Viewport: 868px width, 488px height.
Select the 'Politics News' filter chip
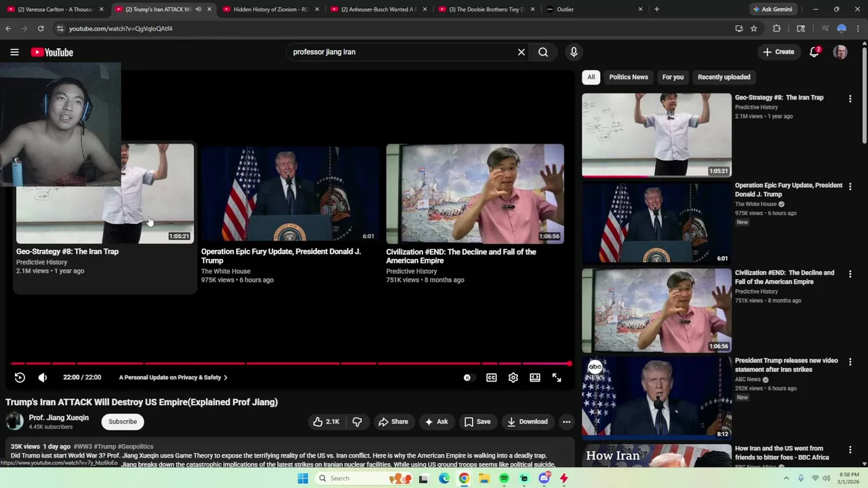click(x=629, y=77)
